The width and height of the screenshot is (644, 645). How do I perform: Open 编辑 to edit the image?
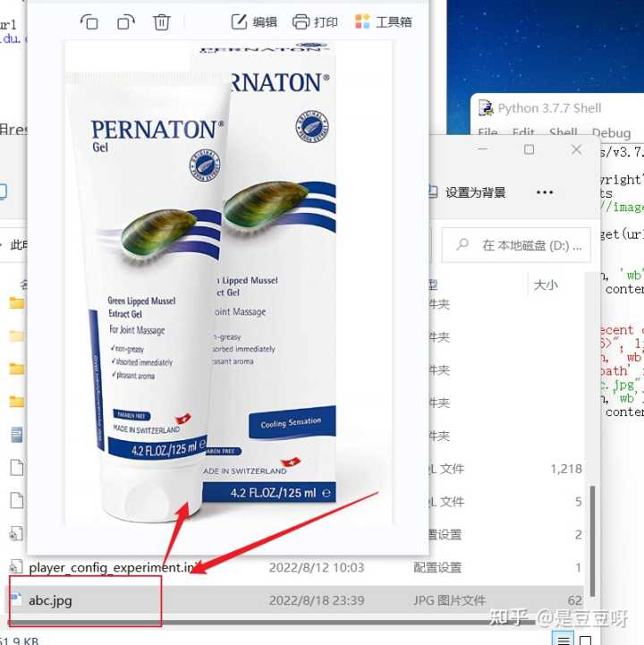point(254,21)
